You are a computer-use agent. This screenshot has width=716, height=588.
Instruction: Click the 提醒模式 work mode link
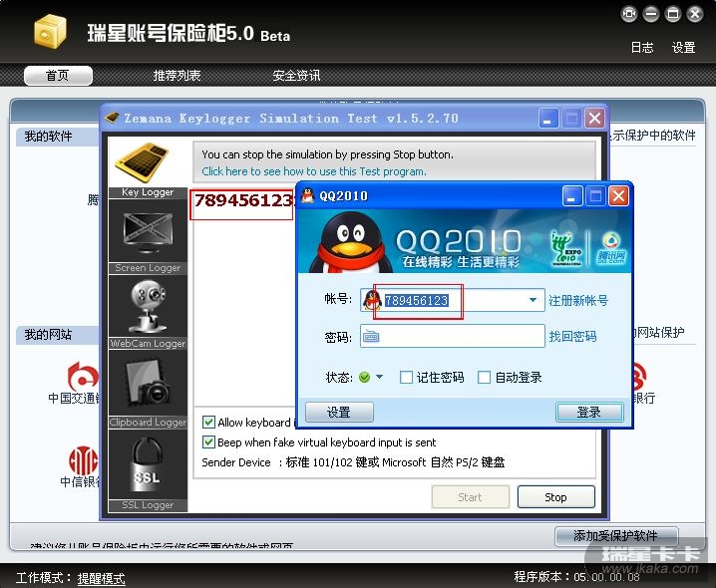click(101, 578)
